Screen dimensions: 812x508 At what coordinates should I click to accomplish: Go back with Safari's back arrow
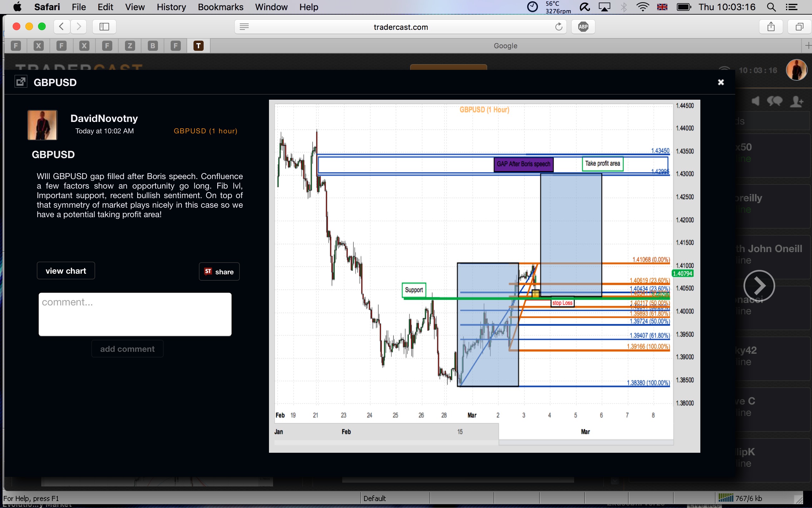point(62,27)
